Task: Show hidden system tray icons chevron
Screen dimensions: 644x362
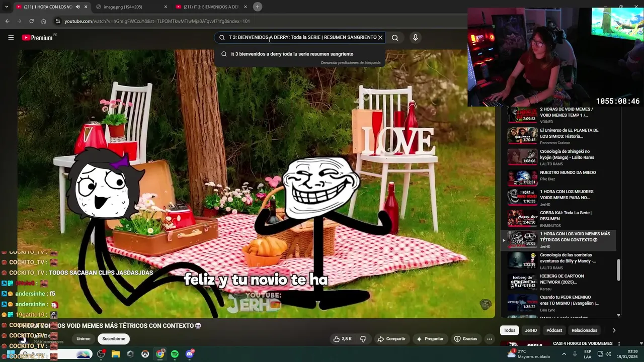Action: tap(563, 354)
